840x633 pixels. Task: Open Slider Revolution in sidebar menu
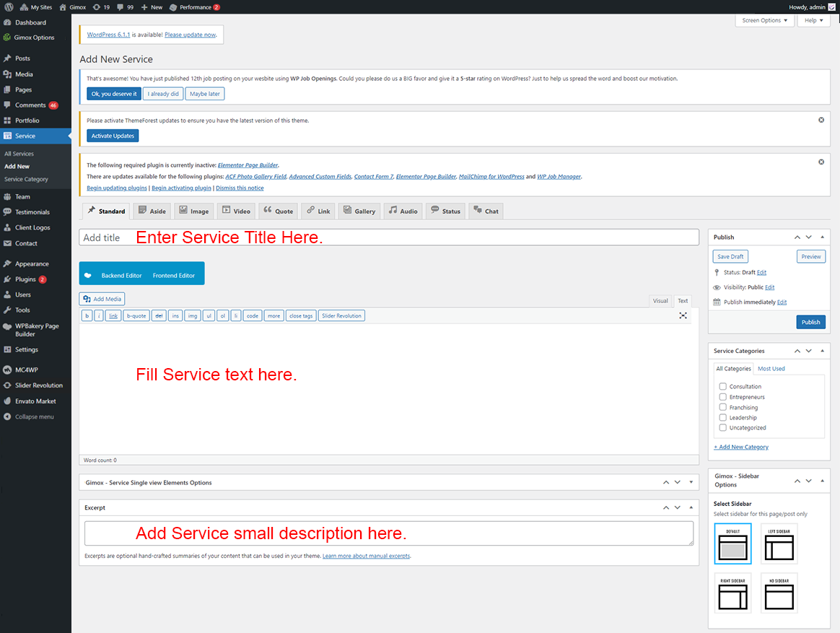click(x=38, y=385)
